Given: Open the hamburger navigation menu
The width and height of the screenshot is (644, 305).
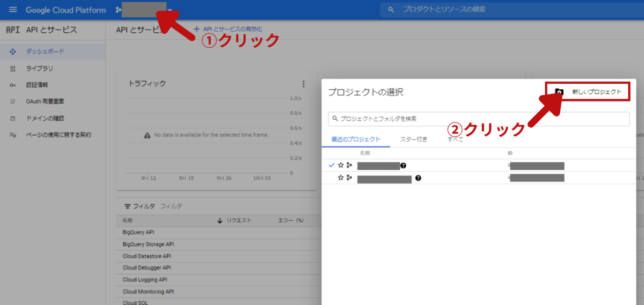Looking at the screenshot, I should [x=13, y=10].
